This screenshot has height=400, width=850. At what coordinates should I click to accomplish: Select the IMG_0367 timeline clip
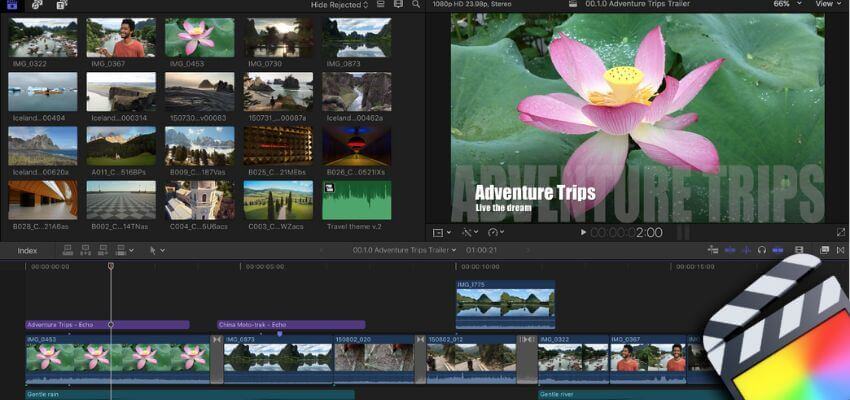point(648,359)
